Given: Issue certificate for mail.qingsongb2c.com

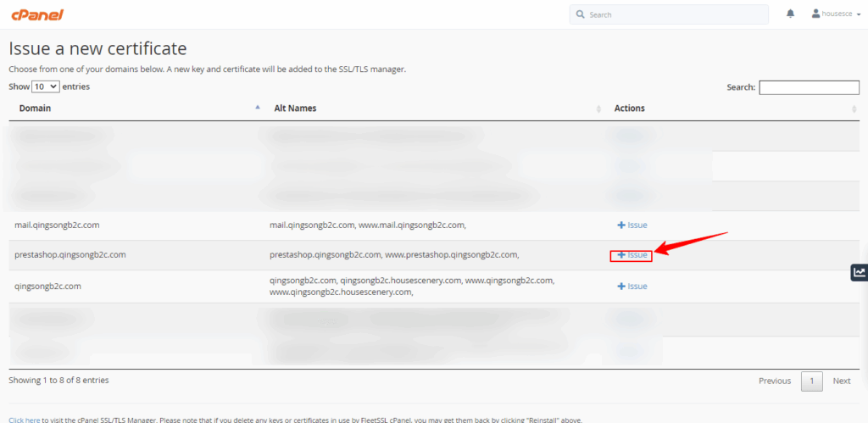Looking at the screenshot, I should click(x=632, y=225).
